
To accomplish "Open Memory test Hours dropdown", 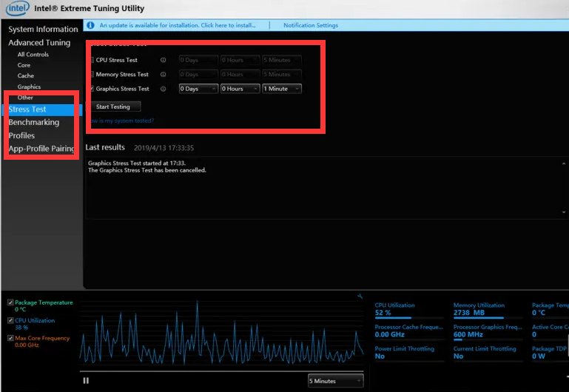I will point(240,75).
